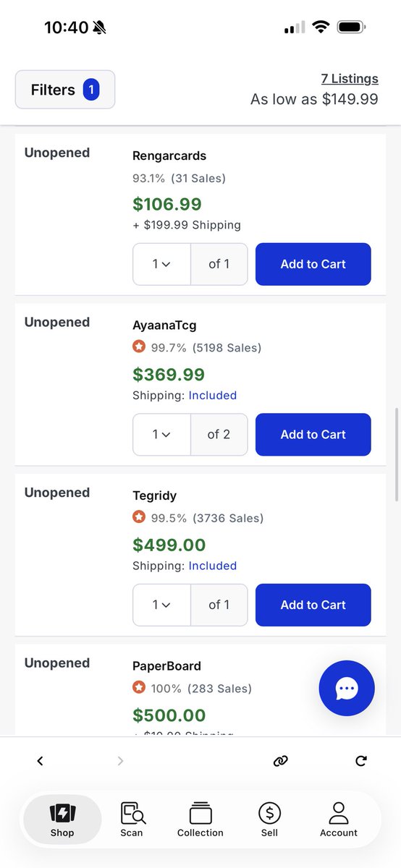Tap the Shop tab icon
The image size is (401, 868).
point(62,813)
